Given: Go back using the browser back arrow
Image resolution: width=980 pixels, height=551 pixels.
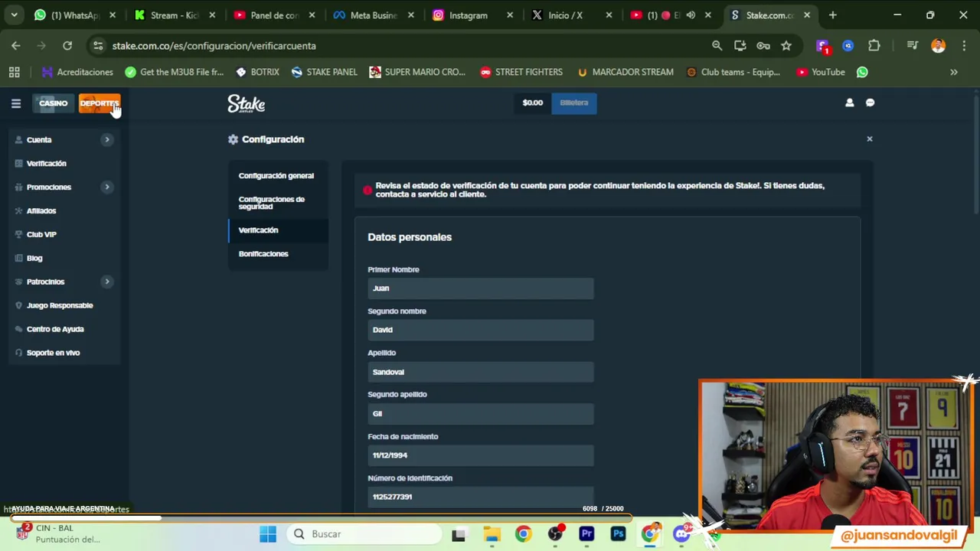Looking at the screenshot, I should (x=16, y=46).
